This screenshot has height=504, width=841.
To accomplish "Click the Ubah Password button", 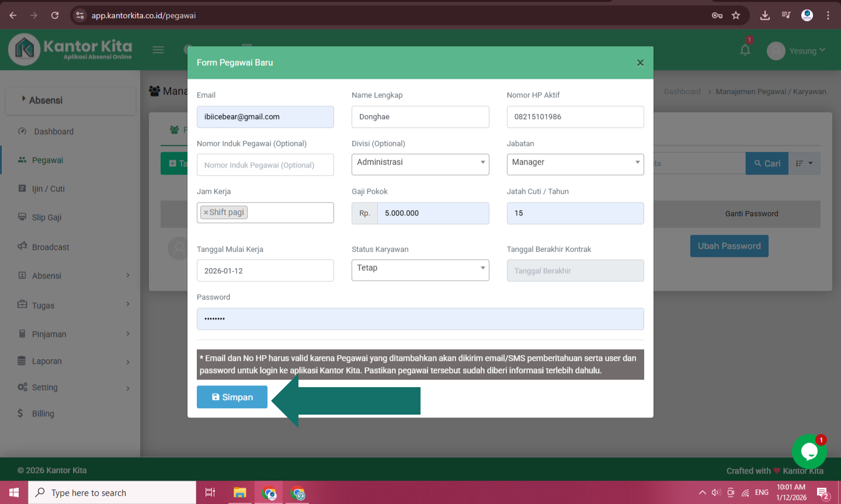I will (x=729, y=246).
